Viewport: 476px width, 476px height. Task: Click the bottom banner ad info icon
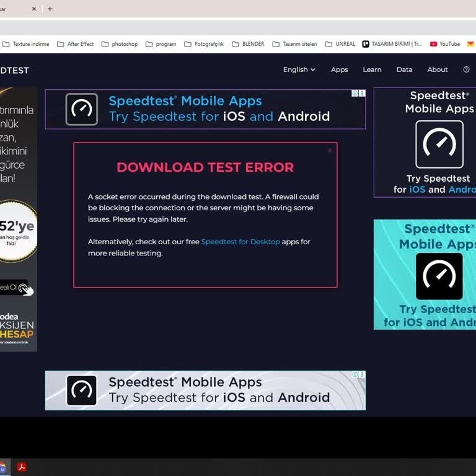pyautogui.click(x=355, y=374)
